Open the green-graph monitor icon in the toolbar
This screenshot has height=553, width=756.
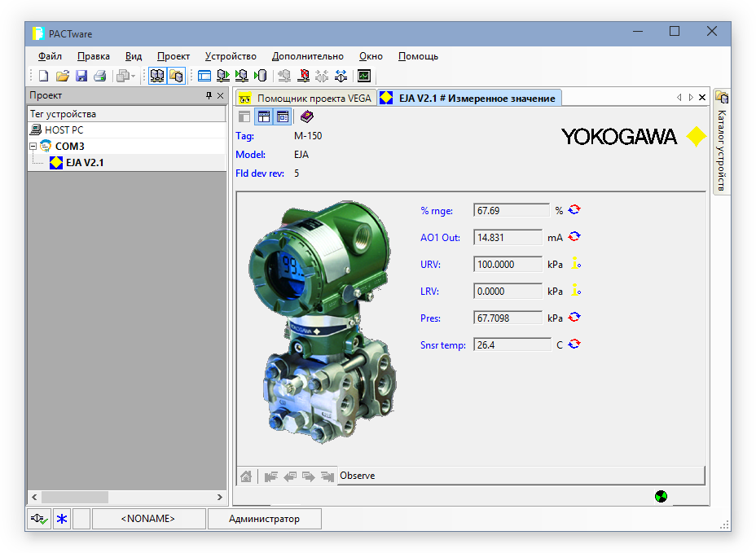[364, 76]
